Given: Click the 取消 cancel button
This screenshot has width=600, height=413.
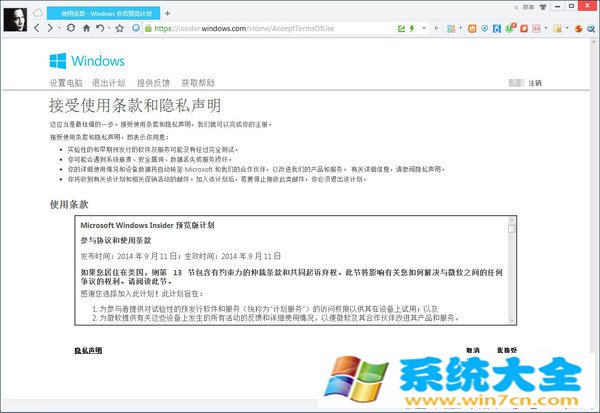Looking at the screenshot, I should (473, 350).
